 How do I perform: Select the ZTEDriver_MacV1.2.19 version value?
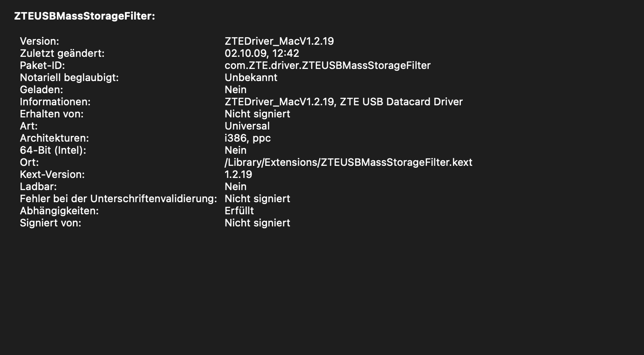point(279,41)
